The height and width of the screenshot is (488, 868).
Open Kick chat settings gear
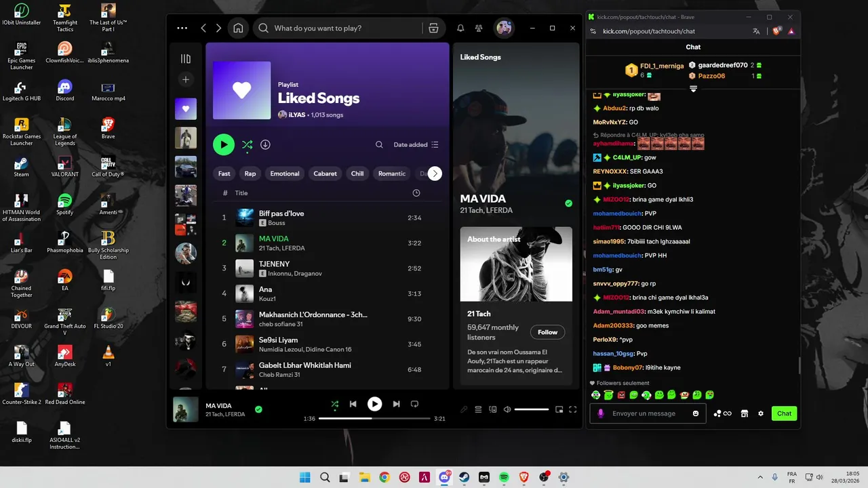click(x=761, y=413)
